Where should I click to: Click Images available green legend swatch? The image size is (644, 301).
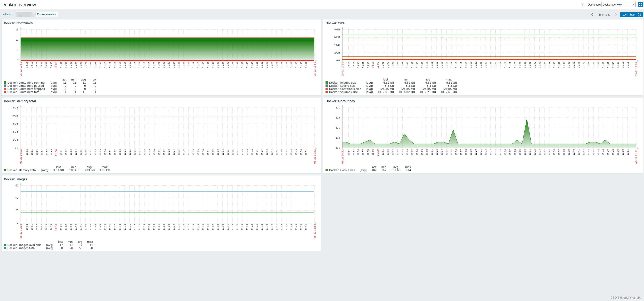5,245
